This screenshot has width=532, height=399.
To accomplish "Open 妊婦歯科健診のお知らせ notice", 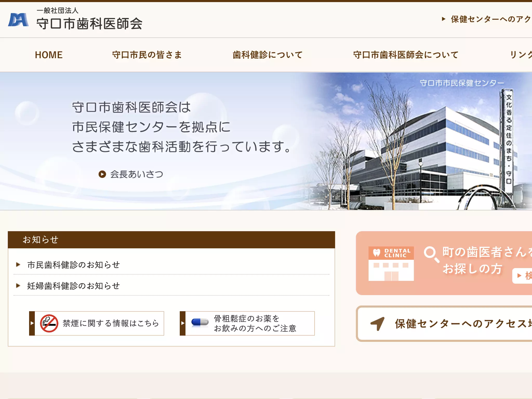I will click(74, 286).
